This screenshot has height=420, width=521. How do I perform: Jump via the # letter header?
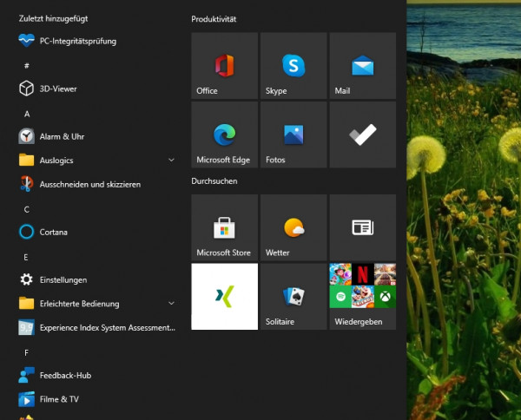tap(27, 65)
